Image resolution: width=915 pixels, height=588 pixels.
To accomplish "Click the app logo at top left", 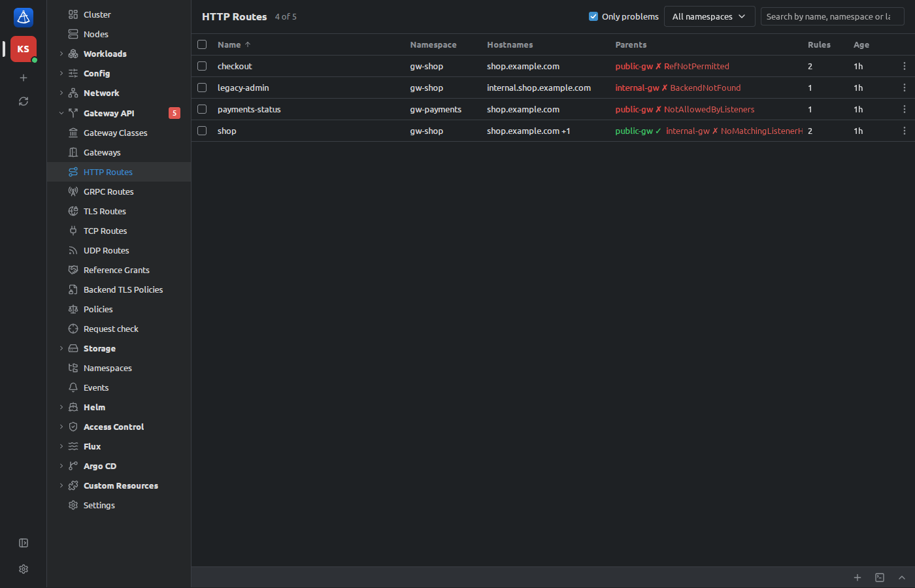I will point(24,18).
